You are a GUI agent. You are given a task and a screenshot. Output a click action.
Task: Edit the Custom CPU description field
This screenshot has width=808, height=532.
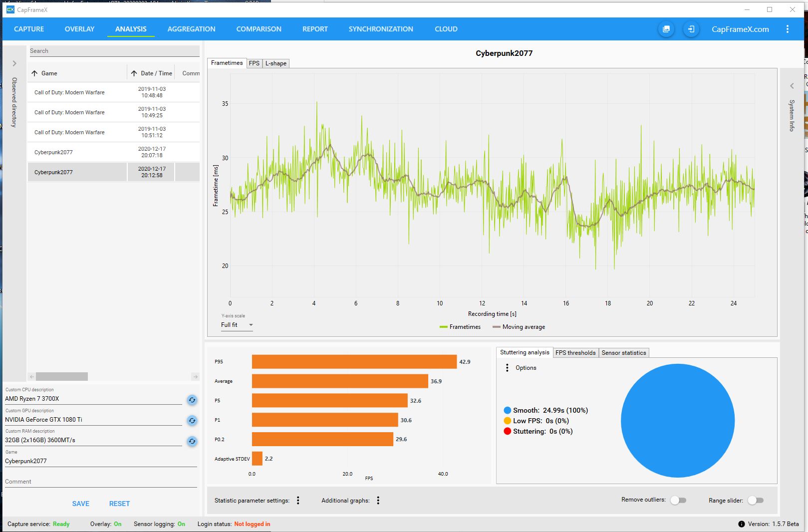(x=93, y=399)
